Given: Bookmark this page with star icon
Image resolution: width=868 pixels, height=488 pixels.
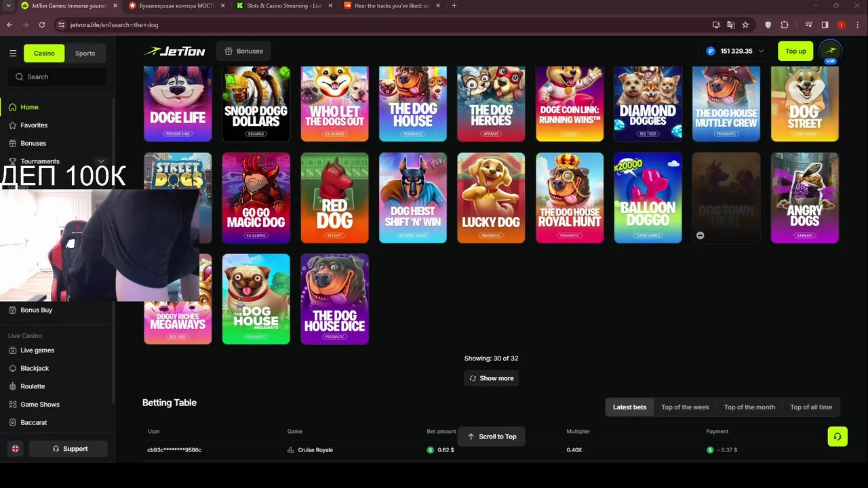Looking at the screenshot, I should pos(745,25).
